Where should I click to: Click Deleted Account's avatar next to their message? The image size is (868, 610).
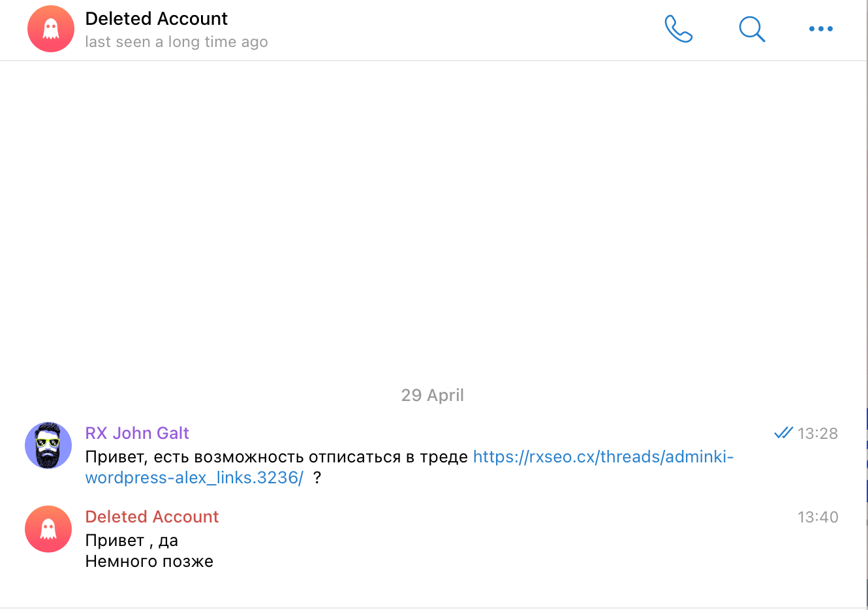click(48, 528)
